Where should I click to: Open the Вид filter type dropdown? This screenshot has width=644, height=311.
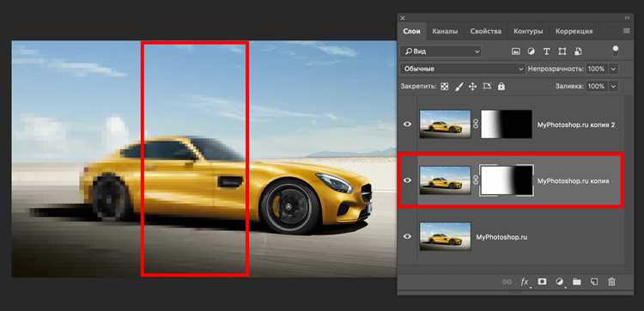coord(440,52)
